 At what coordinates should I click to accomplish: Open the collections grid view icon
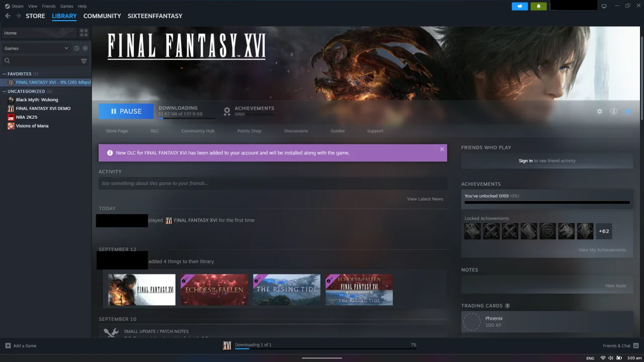(84, 33)
